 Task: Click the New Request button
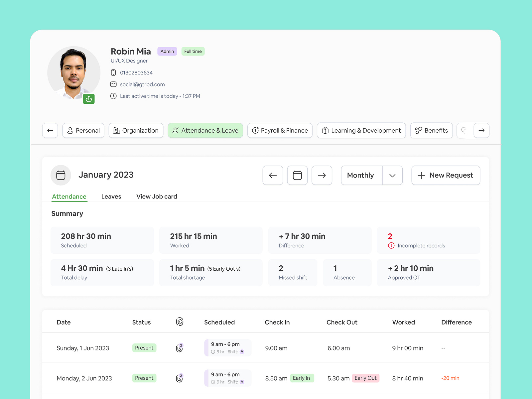(446, 175)
